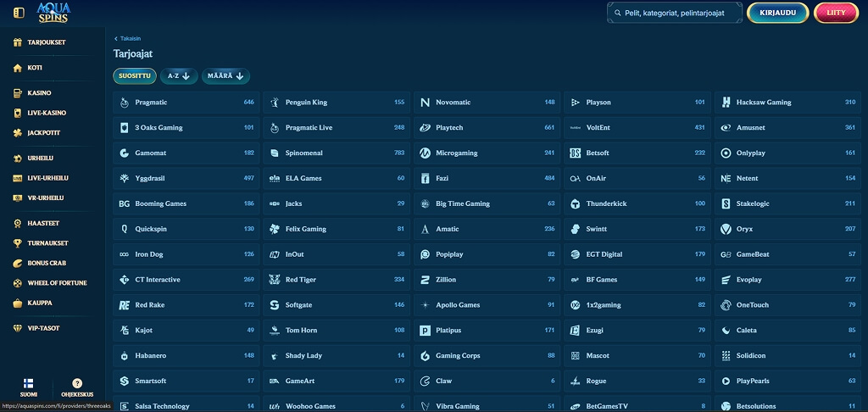Viewport: 868px width, 412px height.
Task: Open Ohjekeskus help center icon
Action: (x=77, y=383)
